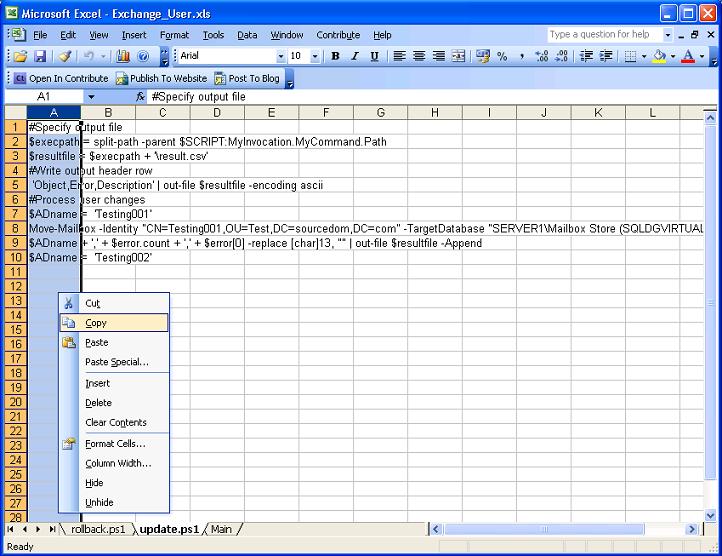Select Copy from the context menu
Image resolution: width=722 pixels, height=556 pixels.
tap(96, 323)
